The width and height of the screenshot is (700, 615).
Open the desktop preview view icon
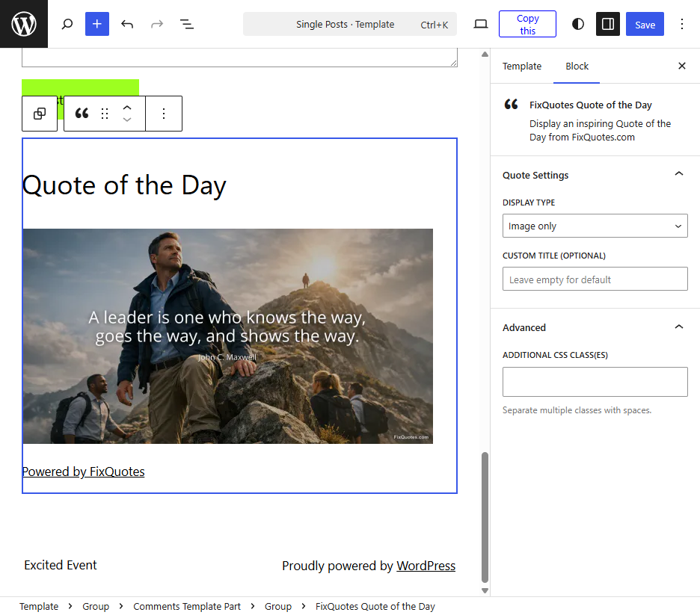point(481,24)
